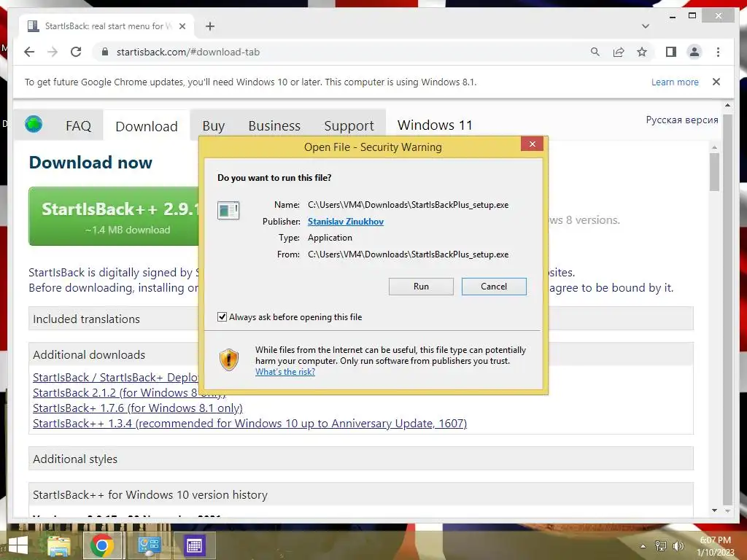Click the Chrome forward arrow
Image resolution: width=747 pixels, height=560 pixels.
(x=53, y=52)
